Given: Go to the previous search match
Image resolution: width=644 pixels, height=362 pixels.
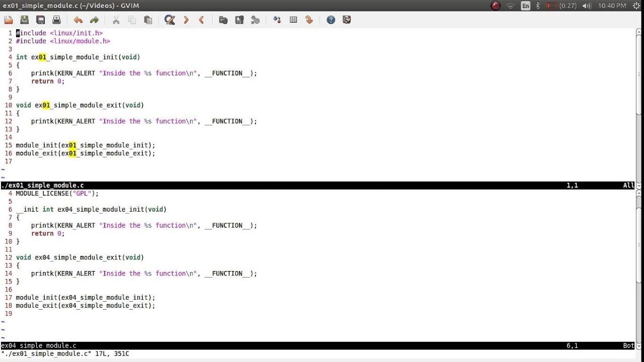Looking at the screenshot, I should click(x=202, y=20).
